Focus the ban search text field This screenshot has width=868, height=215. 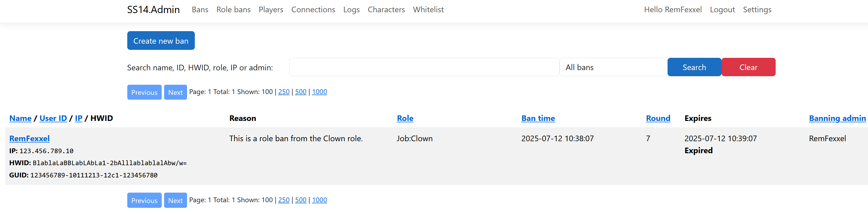(x=424, y=67)
